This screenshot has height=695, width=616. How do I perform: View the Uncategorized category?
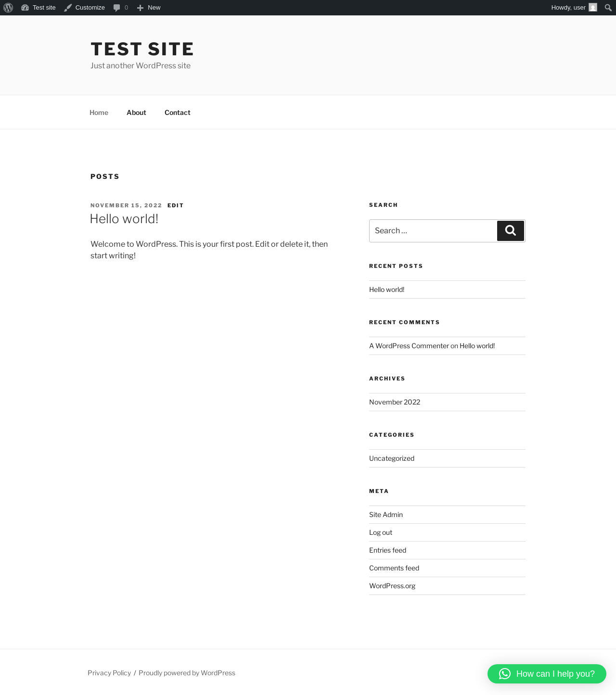click(x=392, y=458)
